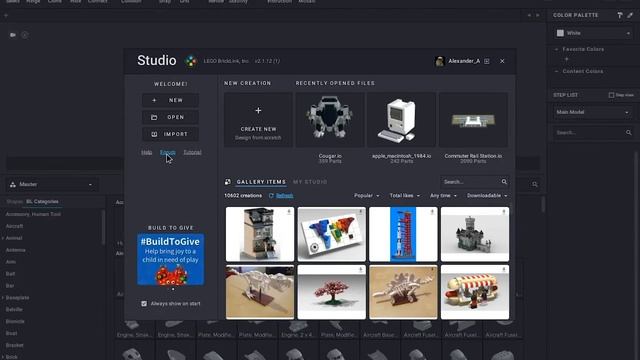
Task: Open the White color dropdown in Color Palette
Action: tap(593, 33)
